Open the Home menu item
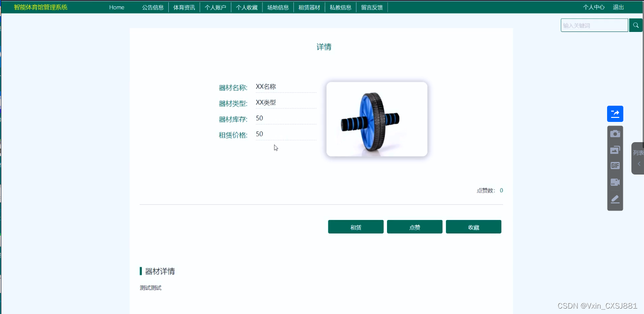Image resolution: width=644 pixels, height=314 pixels. click(117, 7)
